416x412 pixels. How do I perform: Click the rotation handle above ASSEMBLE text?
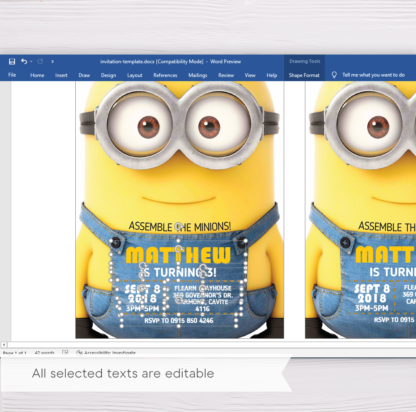tap(178, 226)
